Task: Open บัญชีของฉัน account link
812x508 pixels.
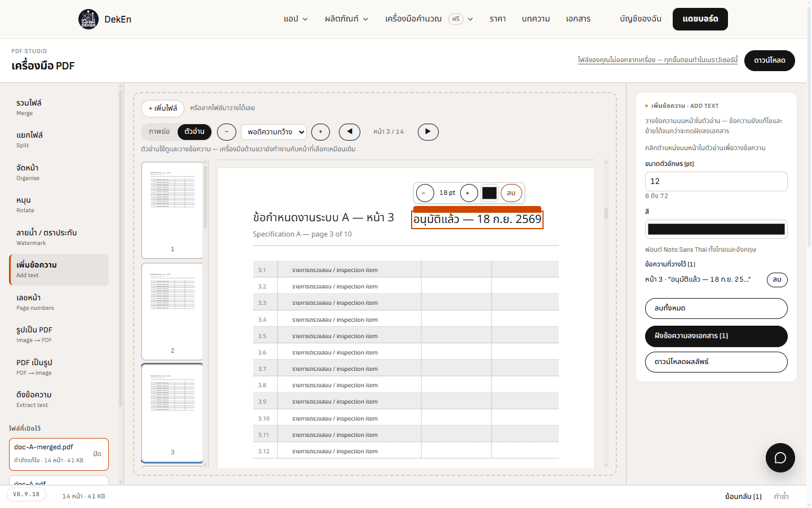Action: click(x=641, y=19)
